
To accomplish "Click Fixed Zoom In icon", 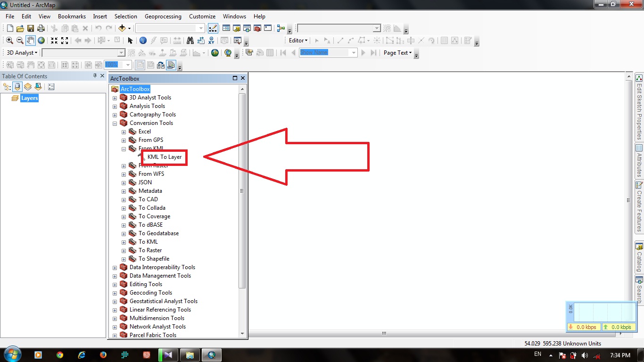I will tap(54, 41).
